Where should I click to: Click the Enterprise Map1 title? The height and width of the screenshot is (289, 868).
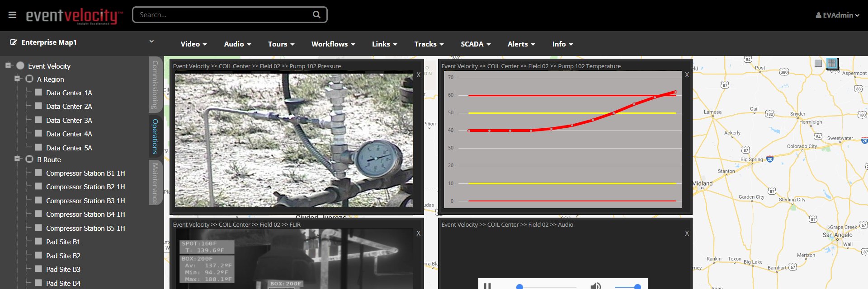(x=49, y=42)
